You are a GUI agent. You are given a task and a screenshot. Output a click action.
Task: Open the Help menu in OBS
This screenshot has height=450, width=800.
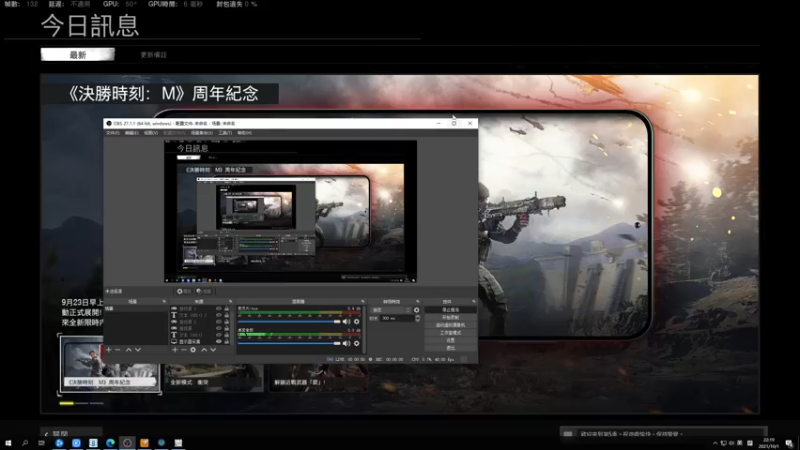coord(244,133)
